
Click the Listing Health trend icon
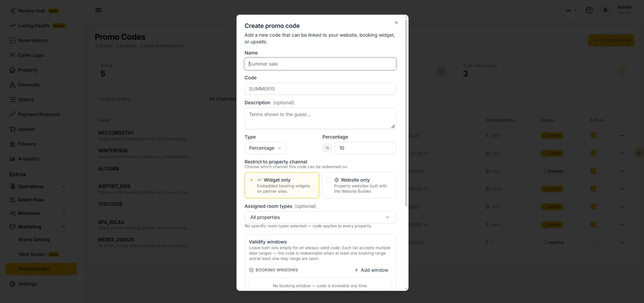coord(12,26)
